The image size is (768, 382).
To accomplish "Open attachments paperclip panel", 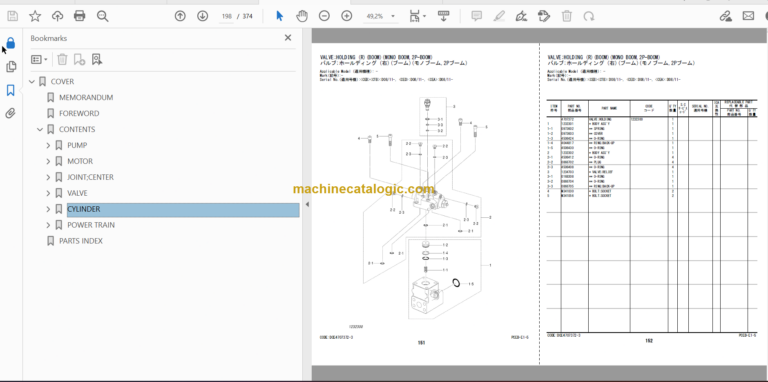I will click(x=10, y=114).
